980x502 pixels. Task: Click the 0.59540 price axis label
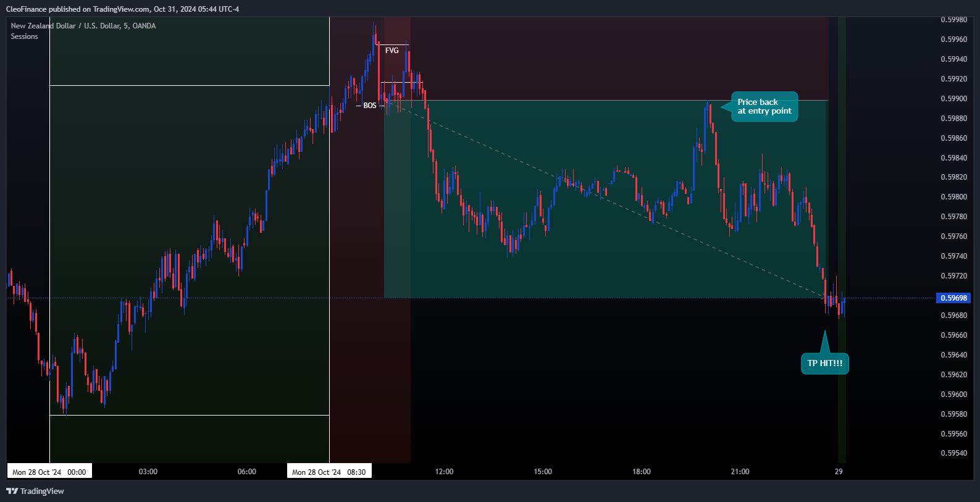click(954, 453)
